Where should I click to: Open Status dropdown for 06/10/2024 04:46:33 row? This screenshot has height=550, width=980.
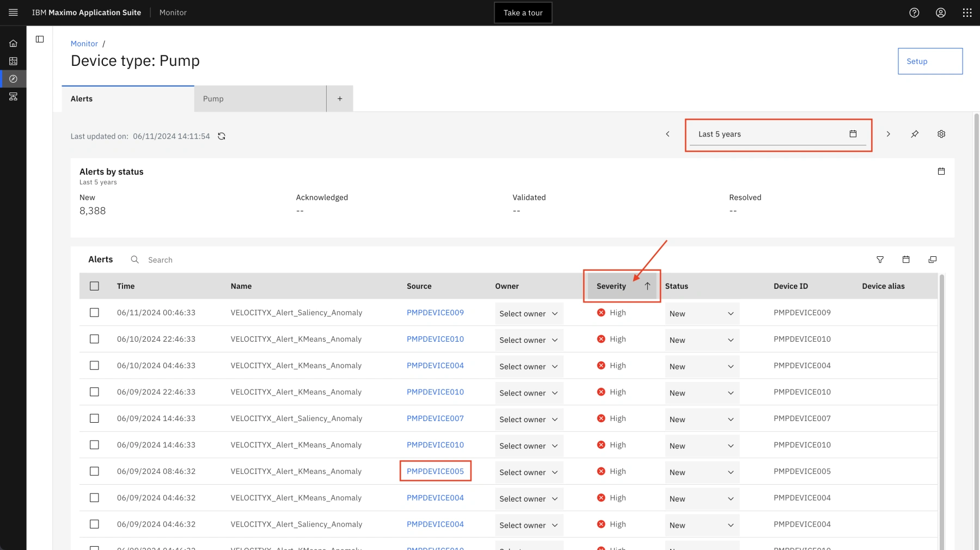click(x=702, y=367)
